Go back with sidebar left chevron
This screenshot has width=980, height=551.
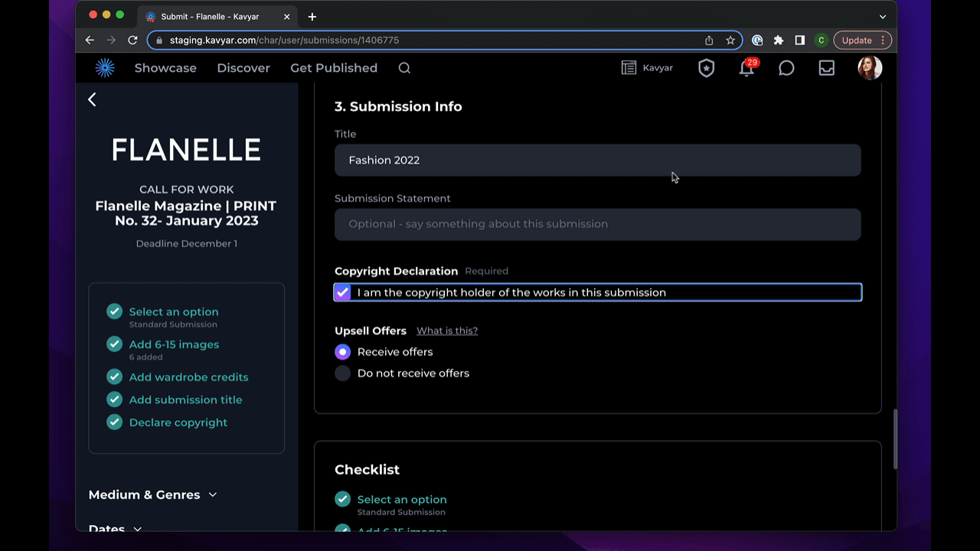[x=92, y=99]
